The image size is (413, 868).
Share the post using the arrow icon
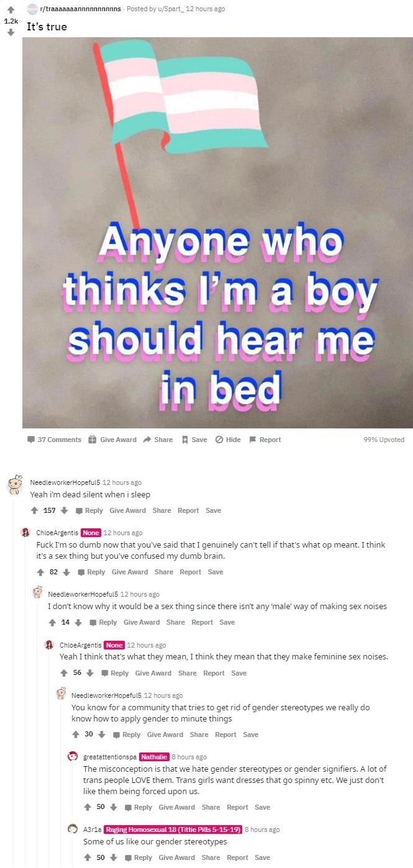coord(147,440)
